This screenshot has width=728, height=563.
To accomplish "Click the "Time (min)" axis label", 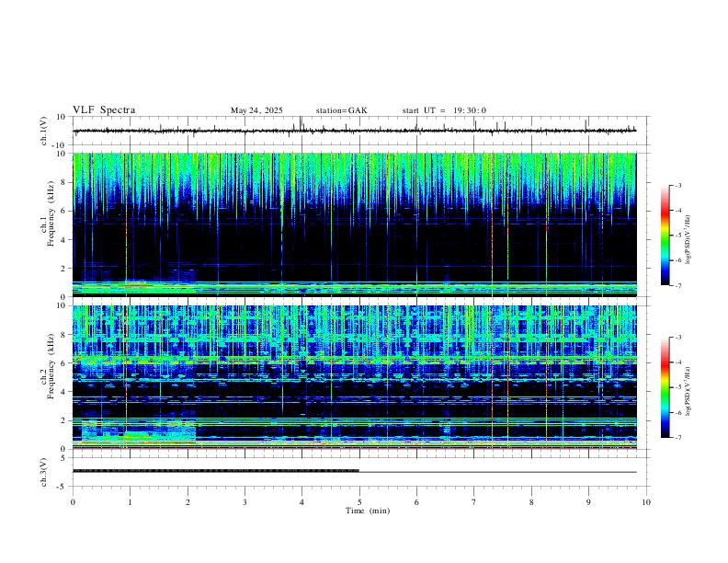I will point(368,511).
